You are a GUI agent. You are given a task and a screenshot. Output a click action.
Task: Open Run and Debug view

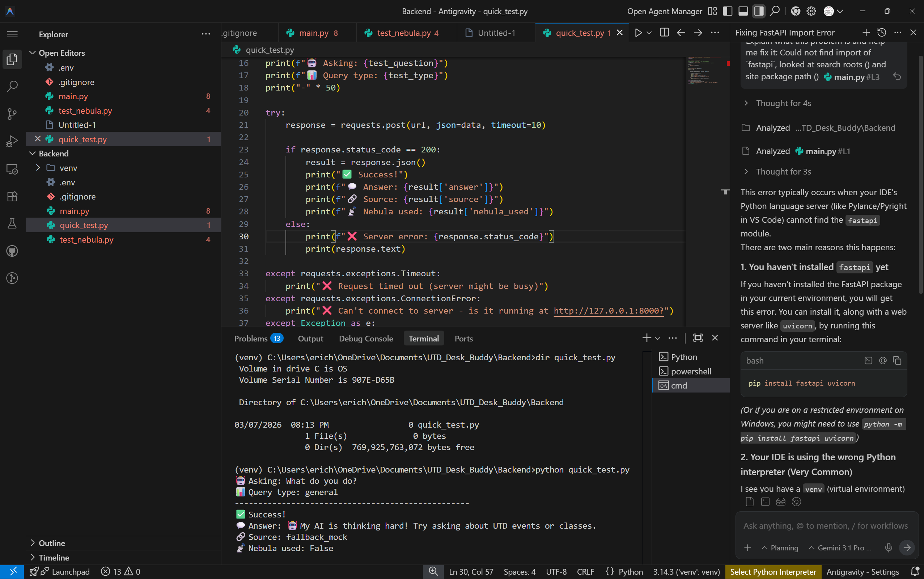[12, 141]
